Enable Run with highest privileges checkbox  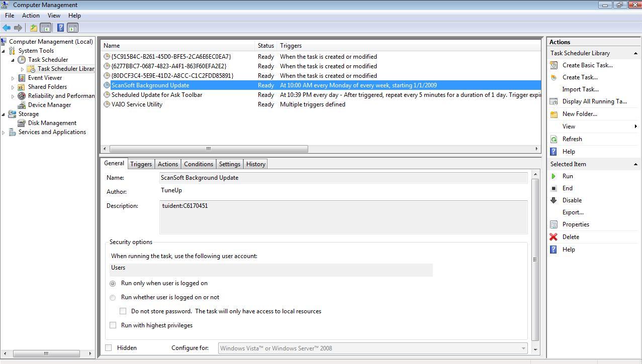click(x=113, y=325)
